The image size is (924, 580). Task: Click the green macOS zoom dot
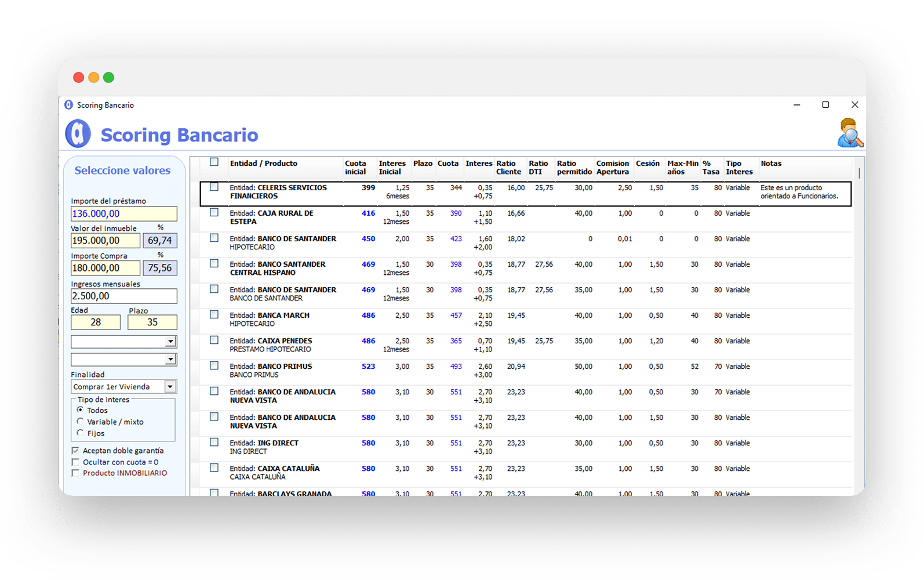click(108, 77)
